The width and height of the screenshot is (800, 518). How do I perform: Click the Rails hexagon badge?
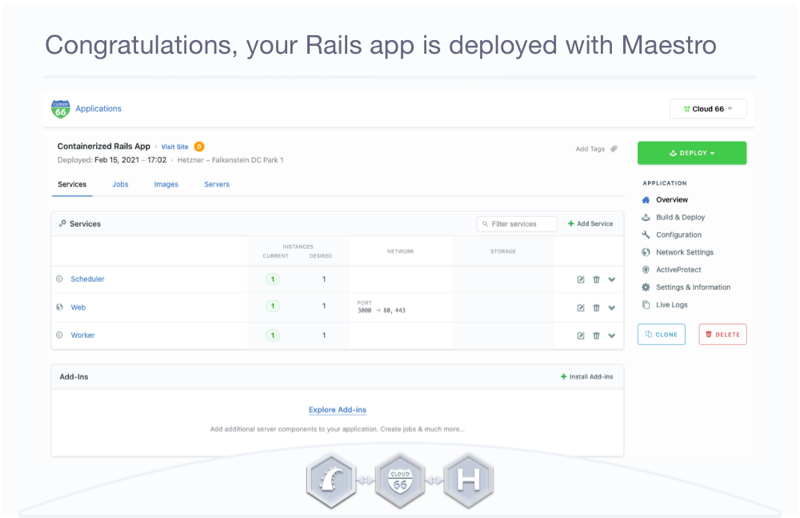point(332,480)
